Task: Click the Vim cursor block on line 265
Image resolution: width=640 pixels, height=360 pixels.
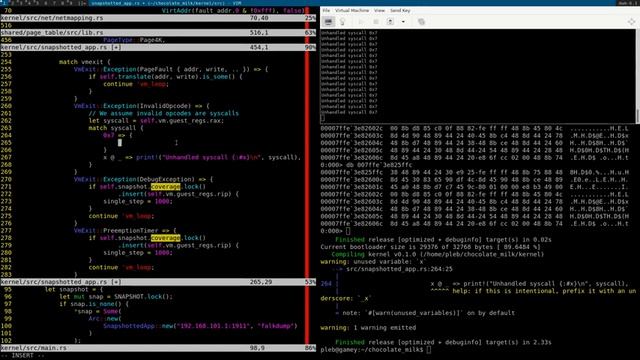Action: (x=120, y=143)
